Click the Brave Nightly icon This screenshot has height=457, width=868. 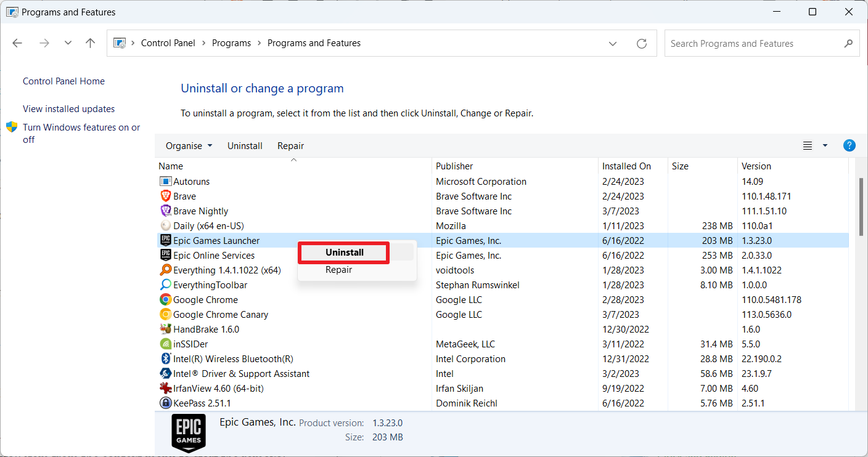(x=165, y=211)
